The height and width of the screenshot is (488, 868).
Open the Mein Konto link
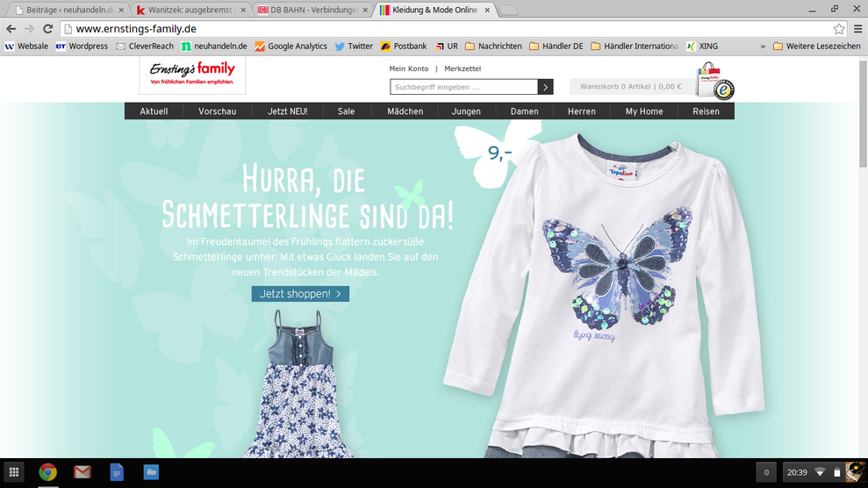point(408,68)
